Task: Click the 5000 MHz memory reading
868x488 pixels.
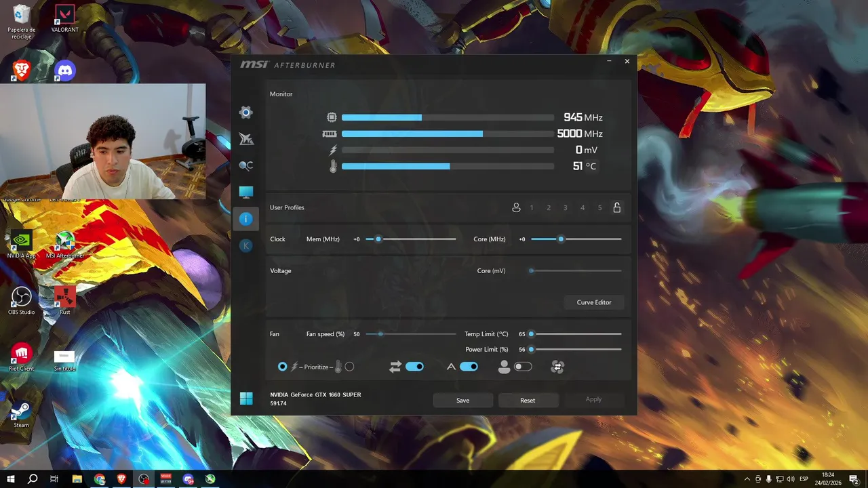Action: (x=580, y=134)
